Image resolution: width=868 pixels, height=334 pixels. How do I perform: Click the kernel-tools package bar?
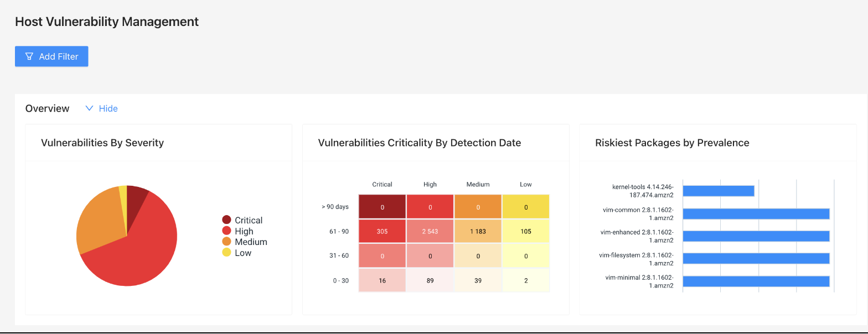tap(719, 191)
